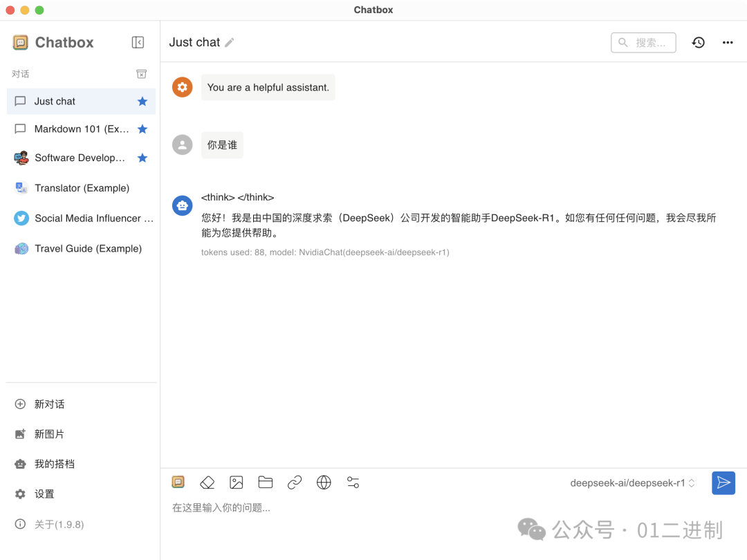This screenshot has height=560, width=747.
Task: Click the tokens used: 88 info line
Action: click(x=325, y=252)
